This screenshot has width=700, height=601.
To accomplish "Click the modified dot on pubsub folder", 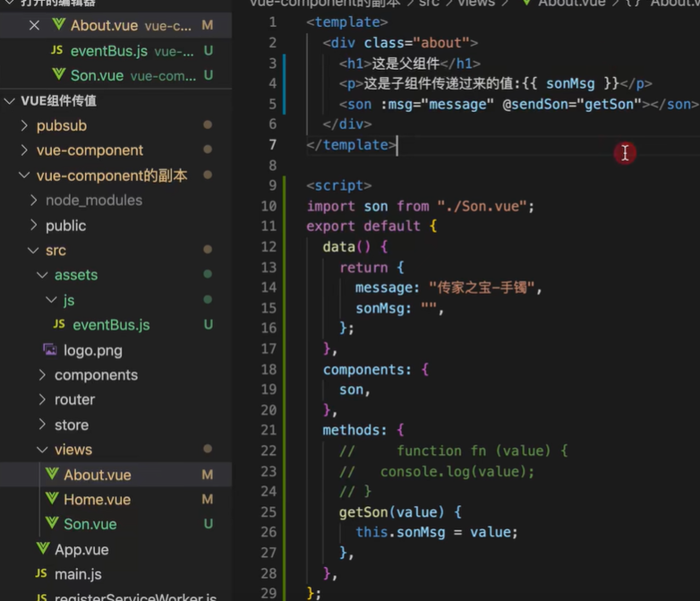I will point(208,124).
